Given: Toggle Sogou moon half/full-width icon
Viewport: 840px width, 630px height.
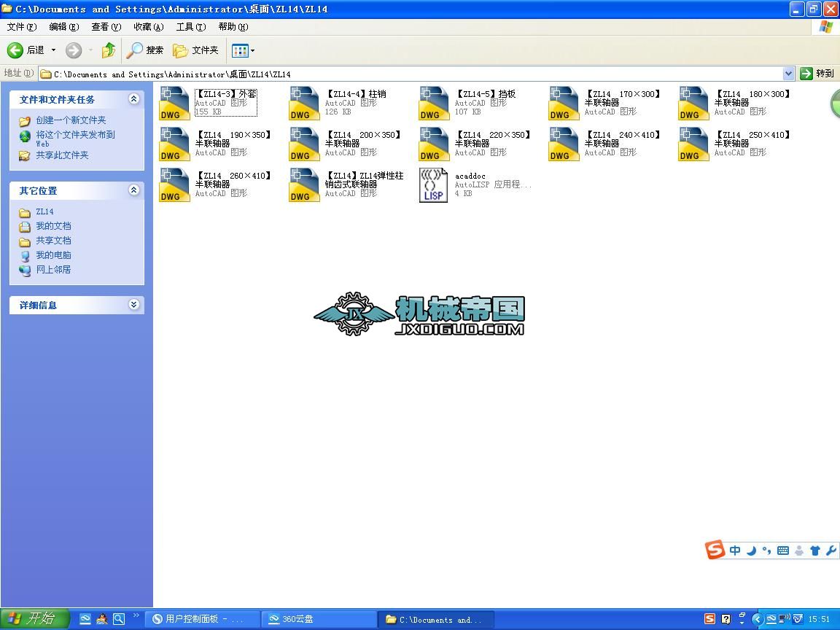Looking at the screenshot, I should pyautogui.click(x=751, y=551).
